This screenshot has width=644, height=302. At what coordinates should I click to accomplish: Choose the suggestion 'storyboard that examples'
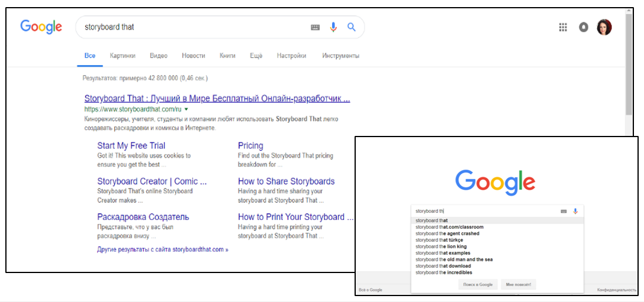click(497, 253)
